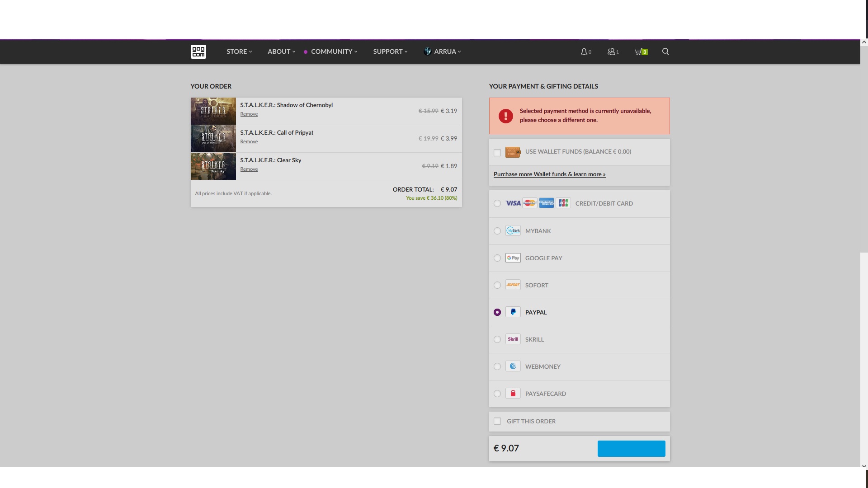Click the Mastercard logo
This screenshot has height=488, width=868.
point(530,203)
